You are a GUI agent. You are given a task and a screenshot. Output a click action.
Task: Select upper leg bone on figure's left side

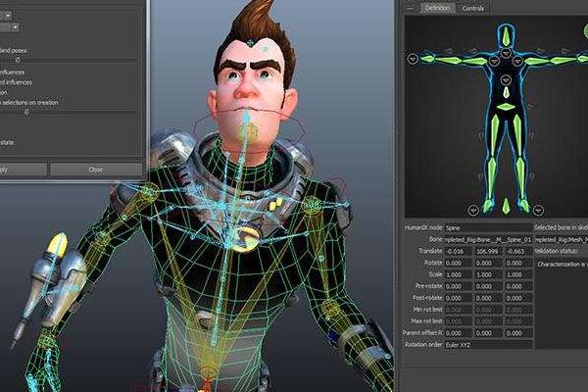tap(495, 133)
